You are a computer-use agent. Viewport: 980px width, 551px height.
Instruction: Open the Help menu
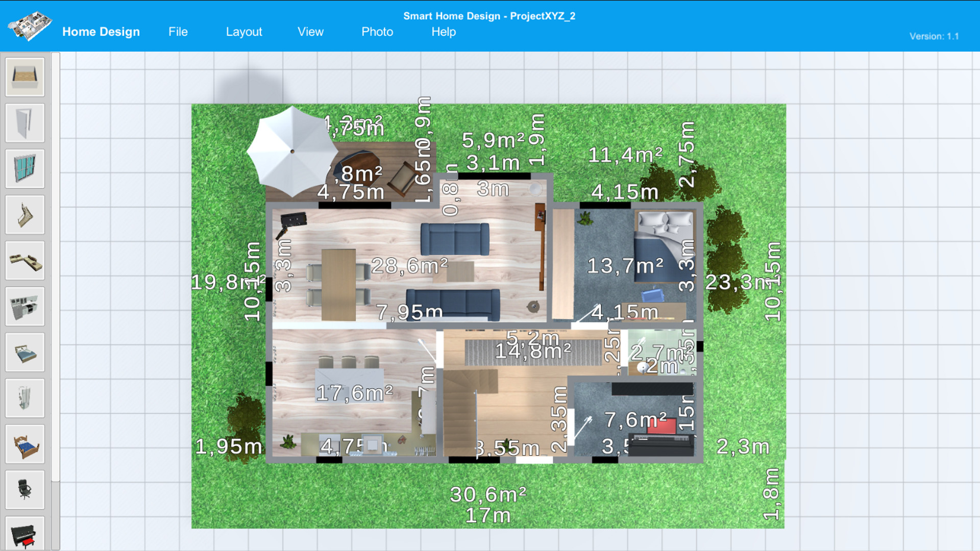(444, 32)
